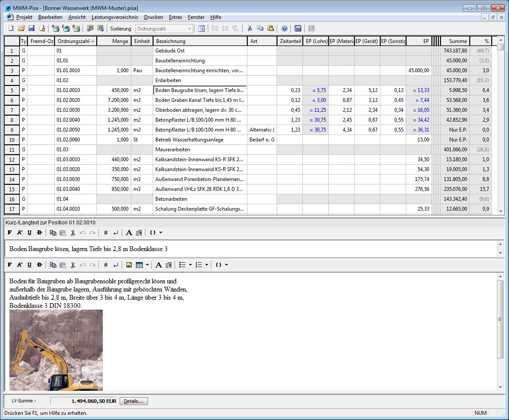The height and width of the screenshot is (420, 509).
Task: Expand the bullet list dropdown arrow
Action: coord(191,265)
